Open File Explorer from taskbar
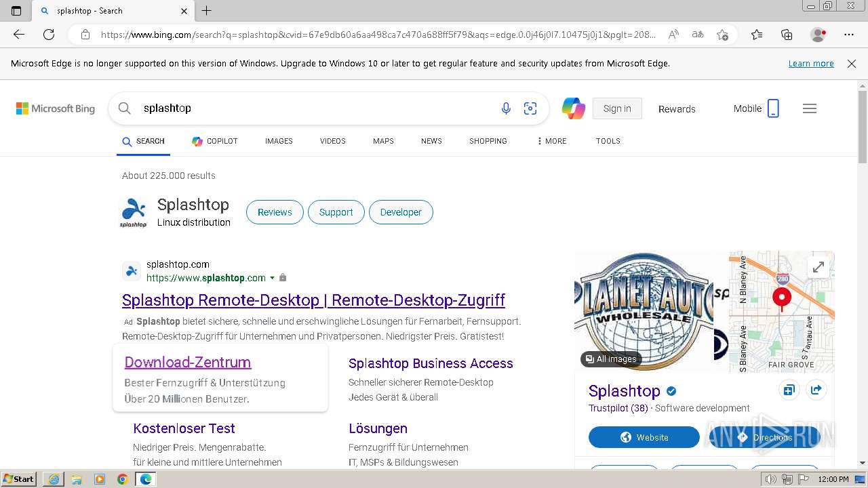 click(x=77, y=479)
